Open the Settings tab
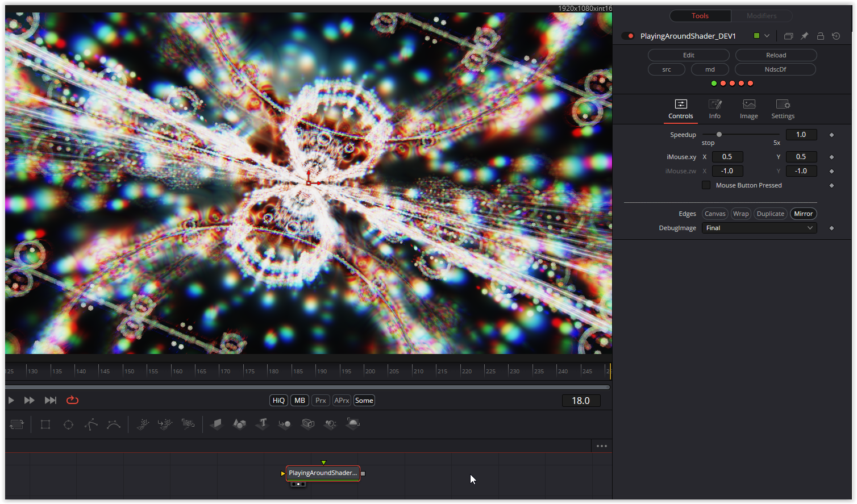Viewport: 857px width, 504px height. (x=783, y=110)
